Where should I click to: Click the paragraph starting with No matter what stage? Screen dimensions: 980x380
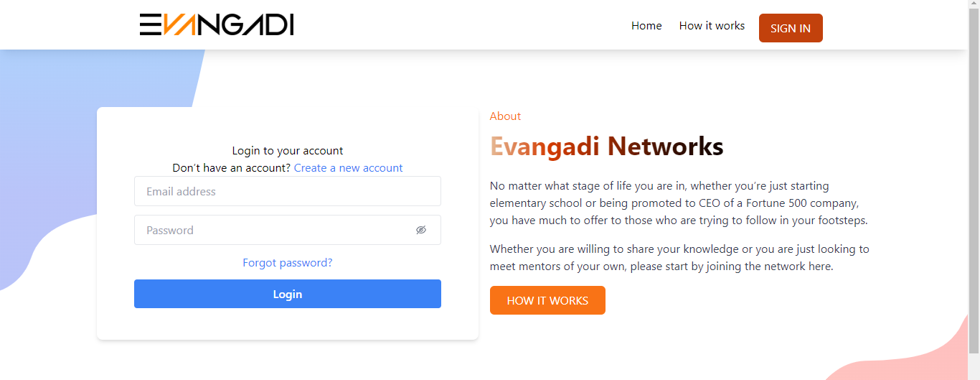[x=679, y=203]
